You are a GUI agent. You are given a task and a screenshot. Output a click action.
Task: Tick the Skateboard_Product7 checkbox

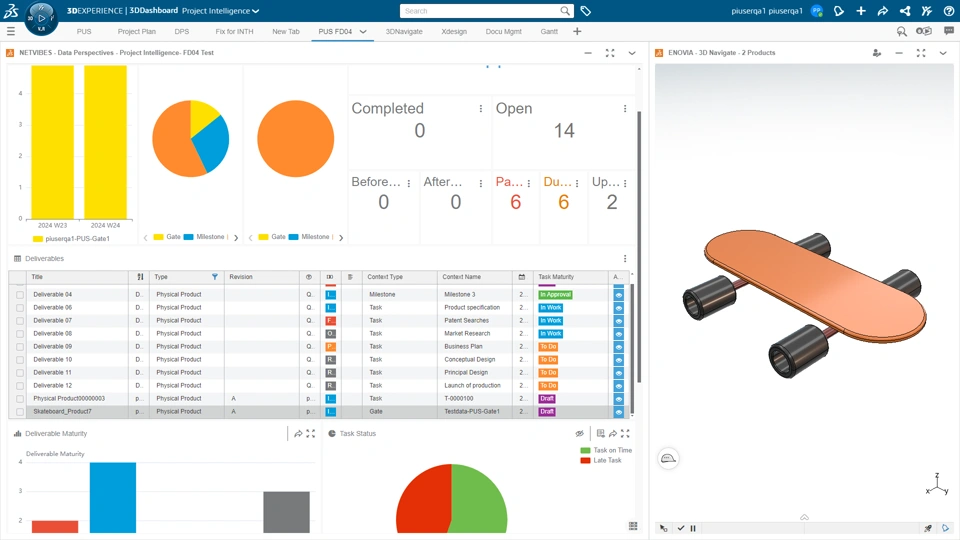point(20,412)
